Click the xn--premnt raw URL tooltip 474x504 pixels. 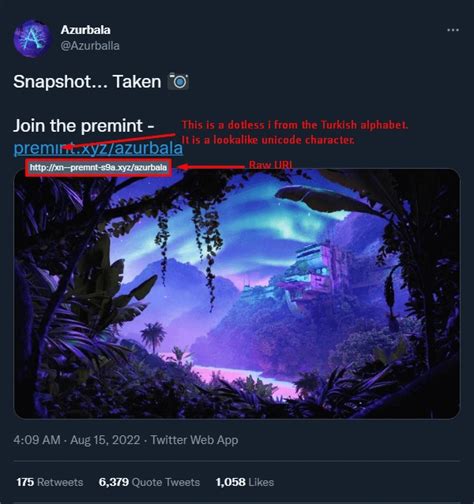pyautogui.click(x=99, y=167)
